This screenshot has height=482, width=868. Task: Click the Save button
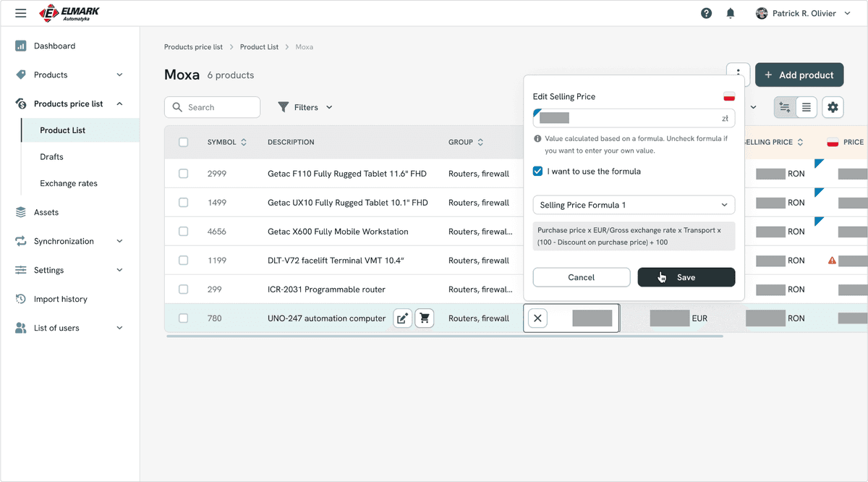point(686,277)
